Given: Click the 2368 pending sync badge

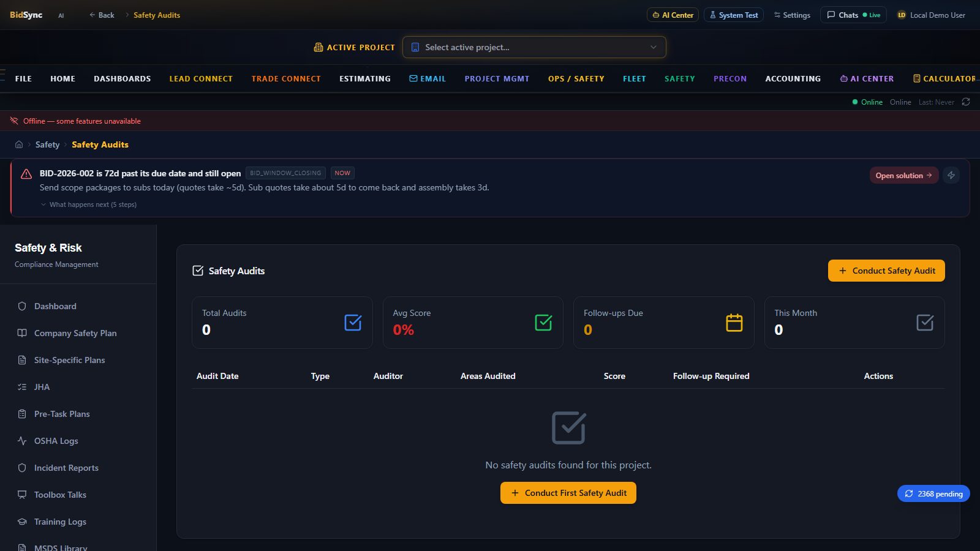Looking at the screenshot, I should click(x=933, y=493).
